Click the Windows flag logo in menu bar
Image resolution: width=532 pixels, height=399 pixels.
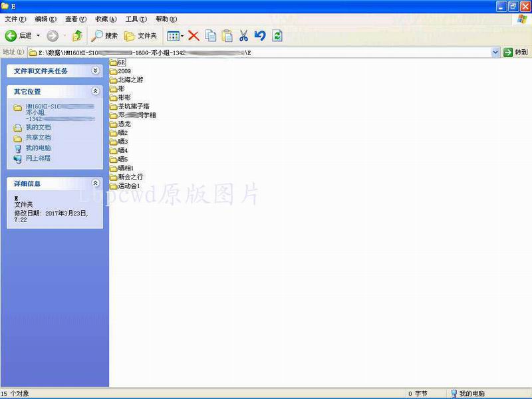pyautogui.click(x=522, y=19)
